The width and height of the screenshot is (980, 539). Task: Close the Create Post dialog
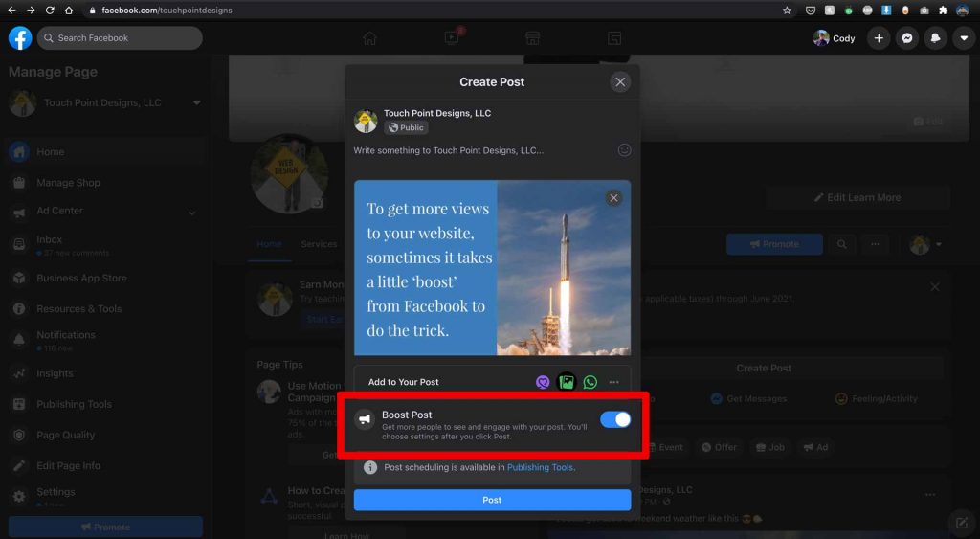[x=620, y=82]
